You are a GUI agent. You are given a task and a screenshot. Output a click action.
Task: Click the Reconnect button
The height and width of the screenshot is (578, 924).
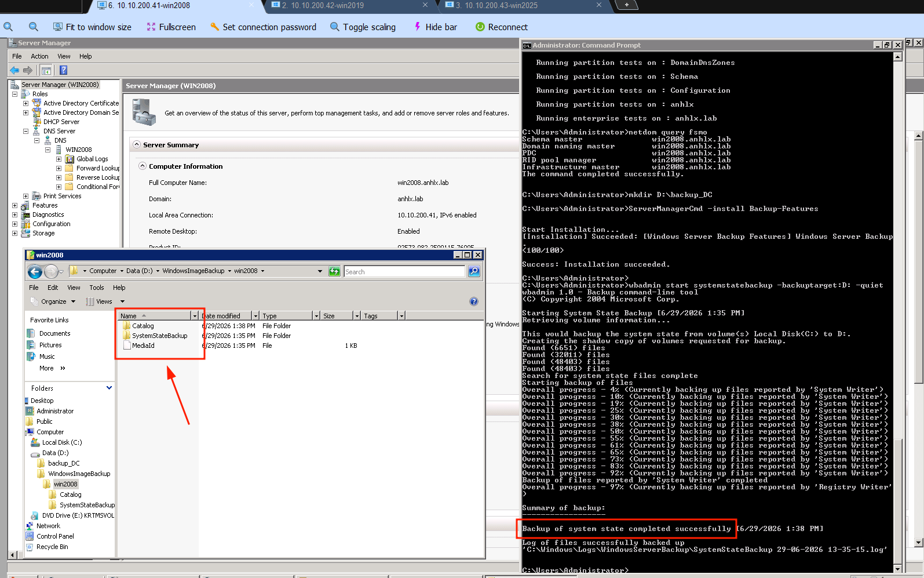501,27
